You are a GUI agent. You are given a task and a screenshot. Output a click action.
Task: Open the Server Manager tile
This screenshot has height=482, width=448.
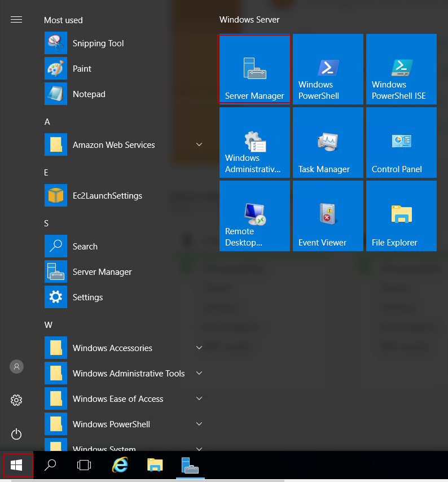(254, 69)
